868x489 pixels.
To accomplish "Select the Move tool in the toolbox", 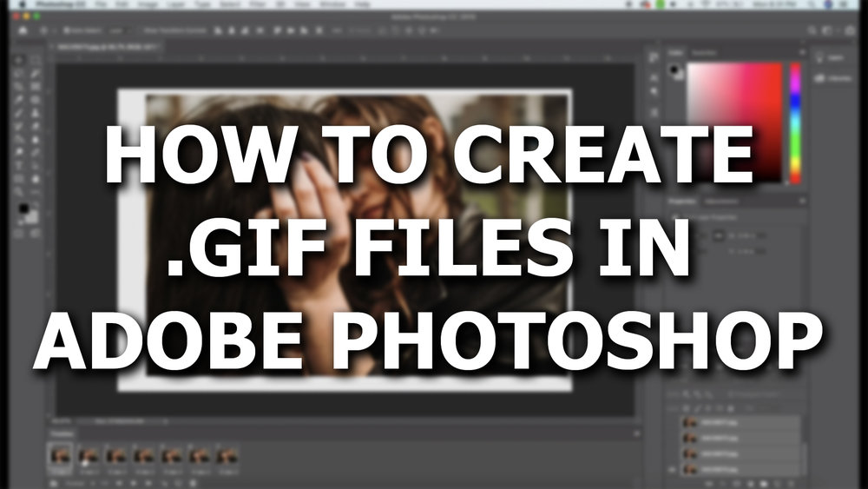I will tap(19, 60).
